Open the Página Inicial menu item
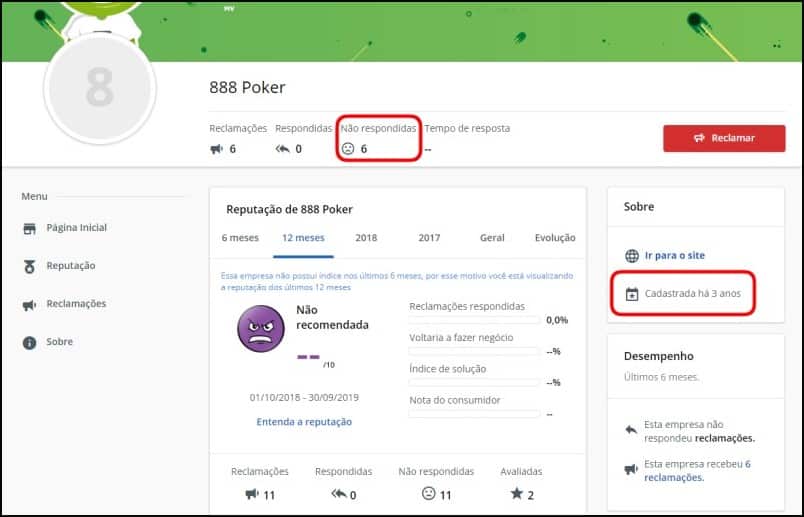 pos(77,228)
